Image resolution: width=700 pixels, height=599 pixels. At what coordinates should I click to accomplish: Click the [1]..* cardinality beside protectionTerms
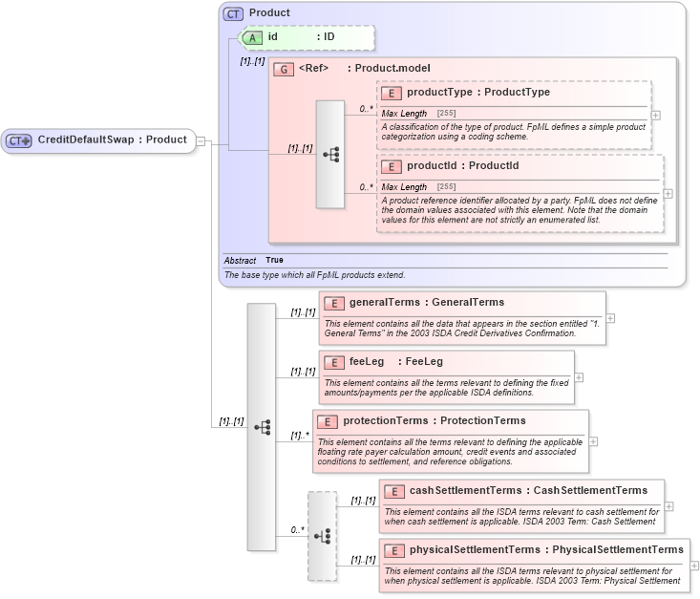pyautogui.click(x=300, y=436)
